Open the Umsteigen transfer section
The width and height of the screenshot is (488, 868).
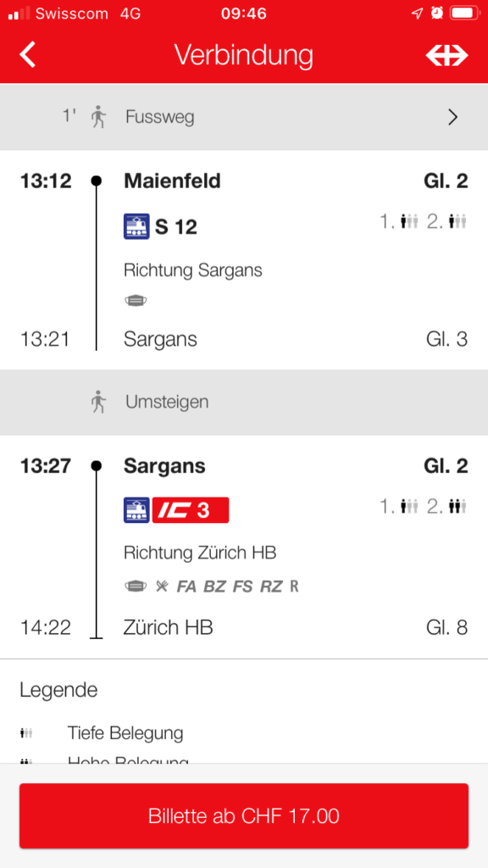click(244, 403)
